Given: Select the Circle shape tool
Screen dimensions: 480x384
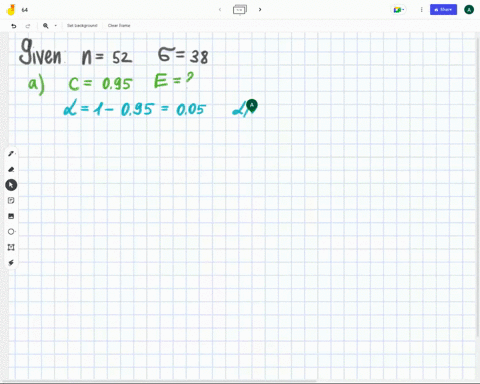Looking at the screenshot, I should click(x=11, y=232).
